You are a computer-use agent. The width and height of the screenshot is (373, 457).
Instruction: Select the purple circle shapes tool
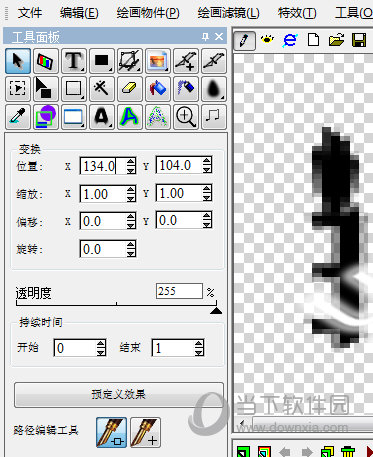click(46, 117)
